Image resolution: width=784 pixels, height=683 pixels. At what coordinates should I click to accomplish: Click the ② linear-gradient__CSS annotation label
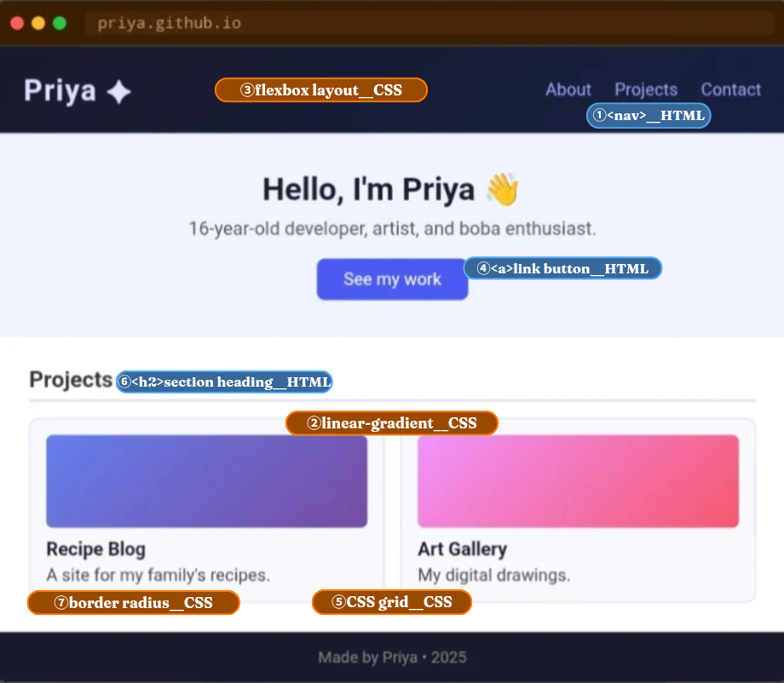coord(392,422)
